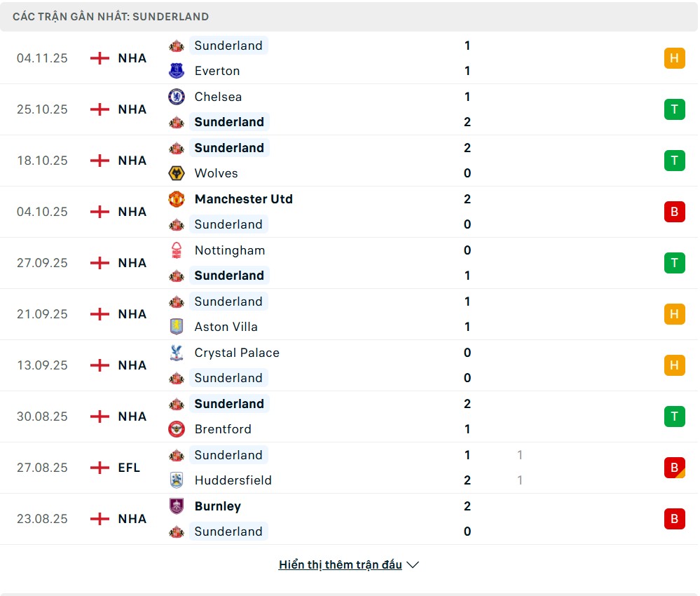Open the 23.08.25 Burnley match row date
The width and height of the screenshot is (700, 596).
click(42, 519)
